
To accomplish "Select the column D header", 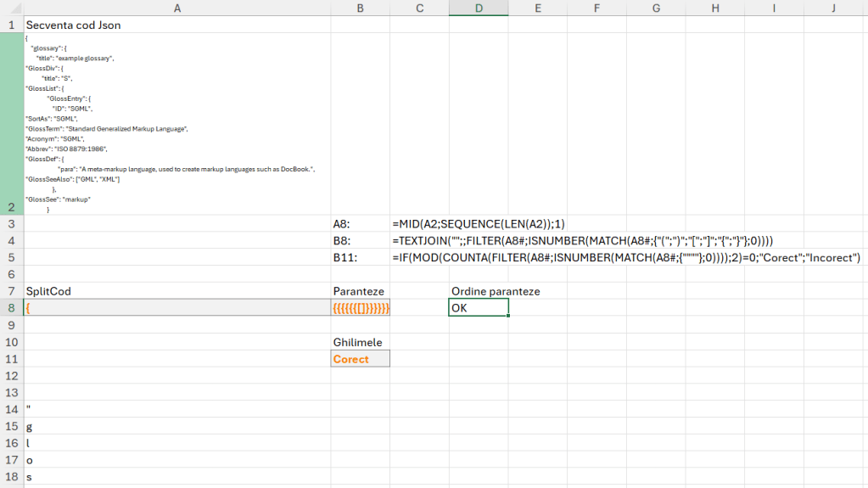I will click(479, 8).
